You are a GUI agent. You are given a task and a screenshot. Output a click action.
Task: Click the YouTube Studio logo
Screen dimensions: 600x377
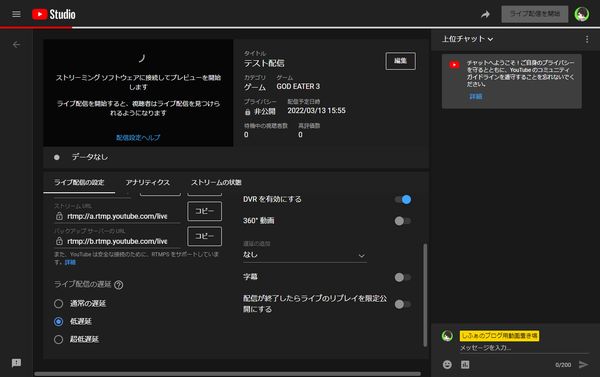(54, 14)
